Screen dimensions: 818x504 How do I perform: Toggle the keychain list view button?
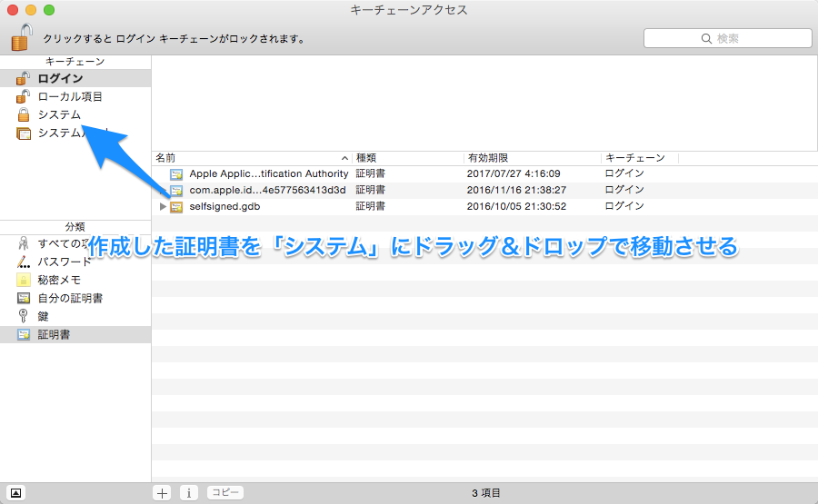[x=16, y=493]
